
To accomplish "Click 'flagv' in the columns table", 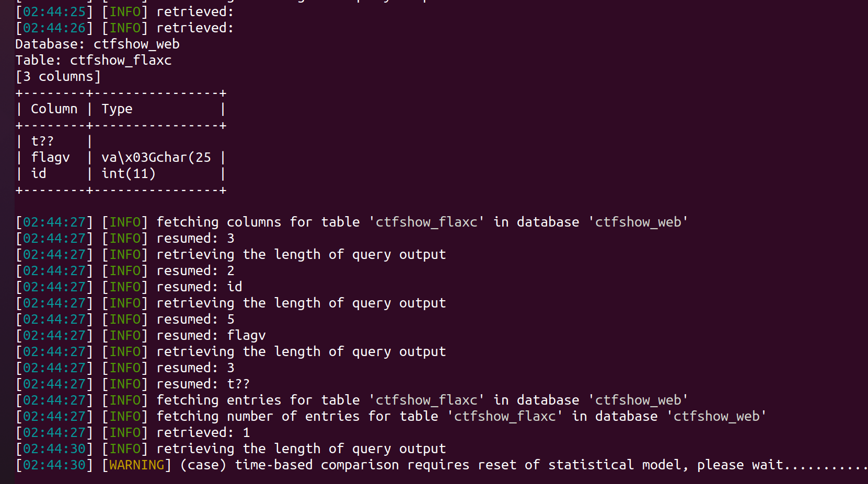I will tap(50, 157).
